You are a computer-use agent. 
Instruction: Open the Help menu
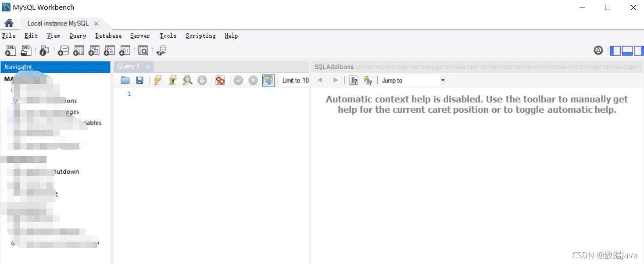click(x=231, y=36)
